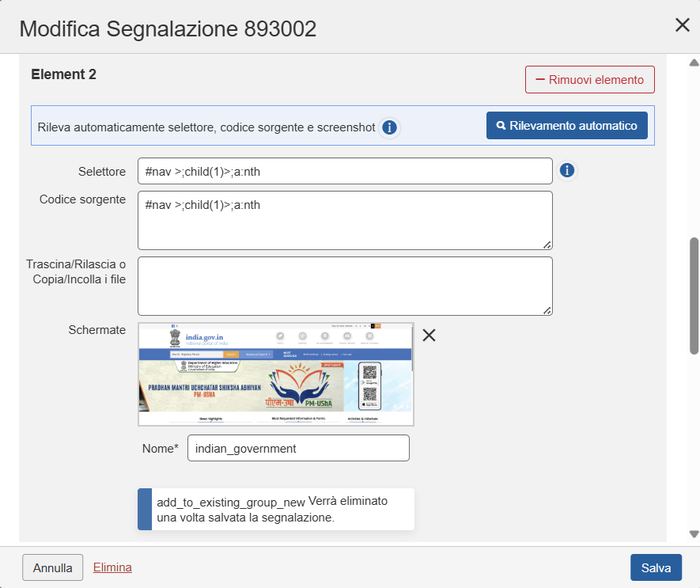The width and height of the screenshot is (700, 588).
Task: Click the minus icon in Rimuovi elemento
Action: (541, 80)
